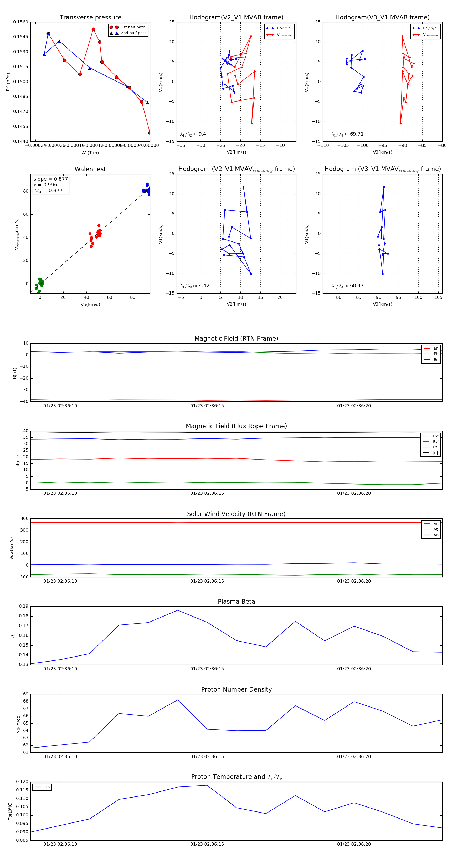Click the "Tp(10^6K)" y-axis label

point(10,811)
